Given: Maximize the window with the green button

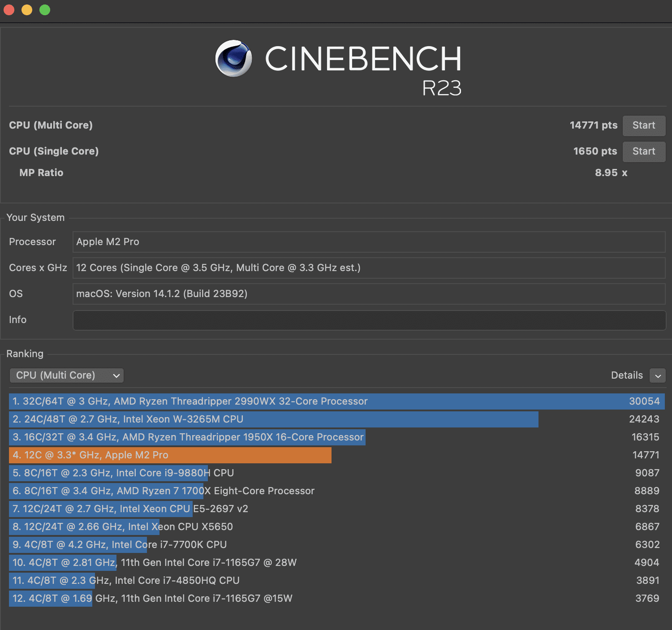Looking at the screenshot, I should click(45, 10).
